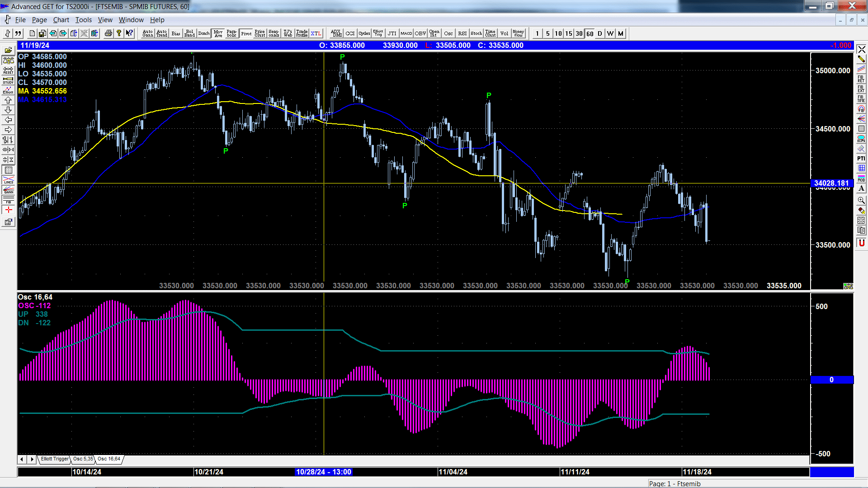868x488 pixels.
Task: Switch to the Elliott Trigger tab
Action: 55,459
